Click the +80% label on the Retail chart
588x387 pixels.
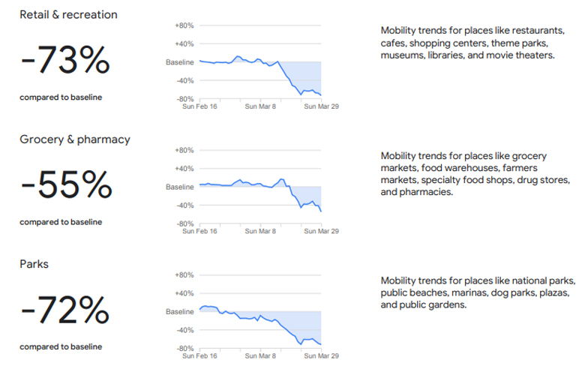(x=184, y=25)
